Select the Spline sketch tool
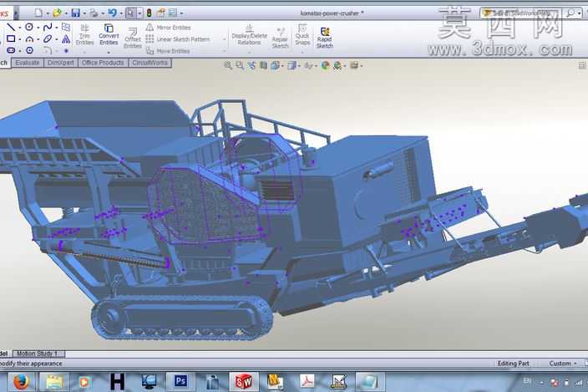The image size is (588, 392). coord(48,27)
